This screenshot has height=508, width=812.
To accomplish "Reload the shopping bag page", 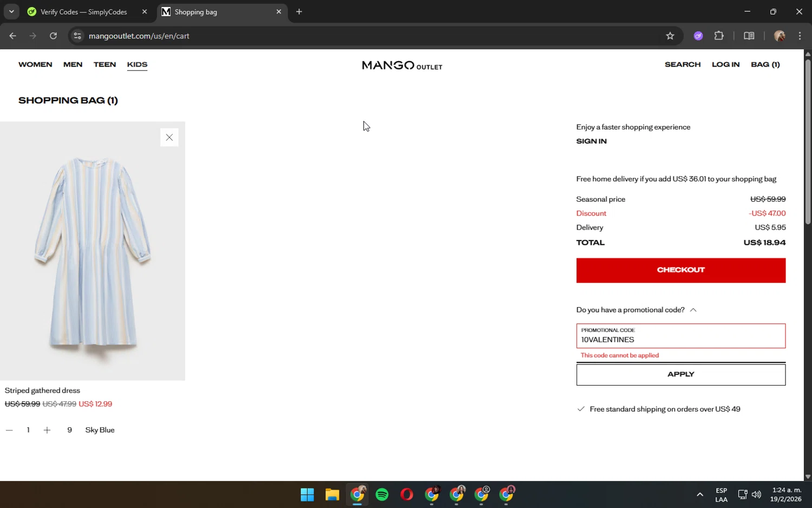I will 53,36.
